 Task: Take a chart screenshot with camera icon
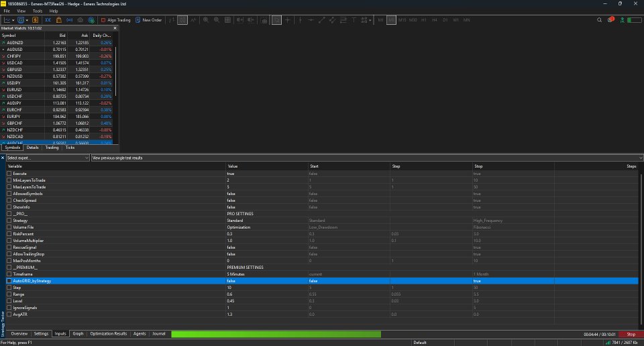[x=264, y=19]
